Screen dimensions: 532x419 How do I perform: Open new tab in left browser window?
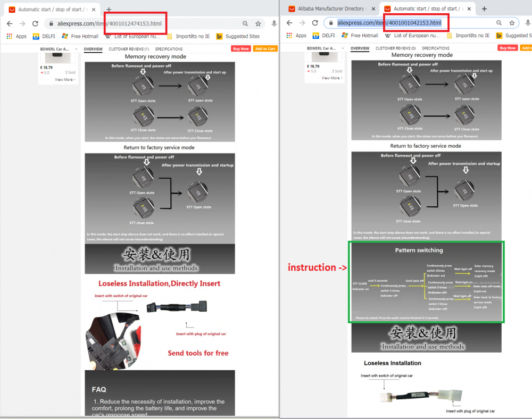[109, 10]
